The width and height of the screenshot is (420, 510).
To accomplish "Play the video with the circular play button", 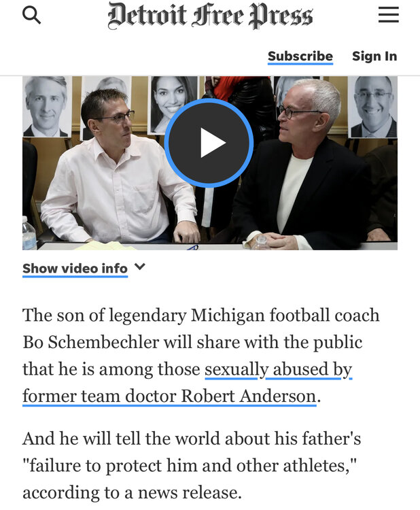I will click(x=209, y=143).
